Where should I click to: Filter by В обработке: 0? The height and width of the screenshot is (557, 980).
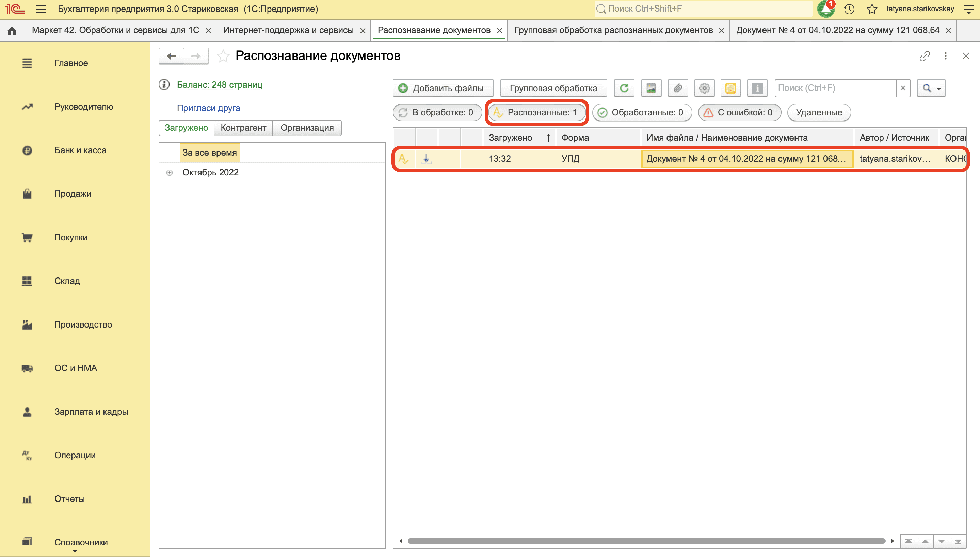point(437,112)
